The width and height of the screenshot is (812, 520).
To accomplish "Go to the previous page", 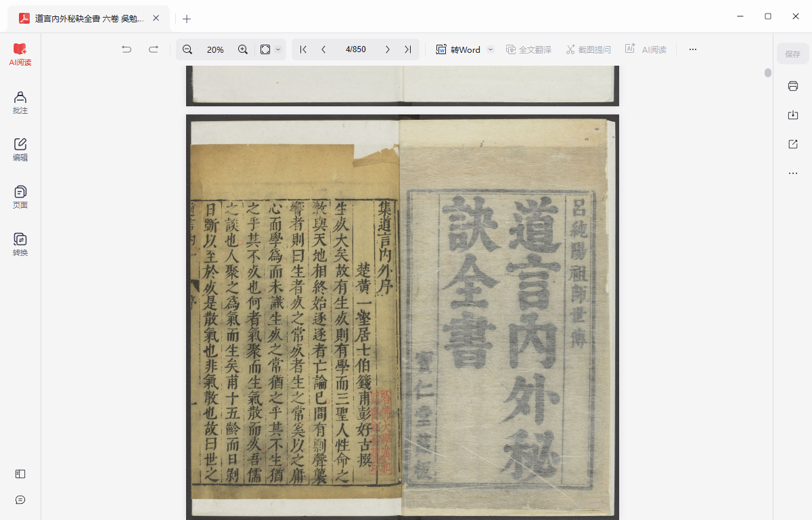I will [323, 49].
